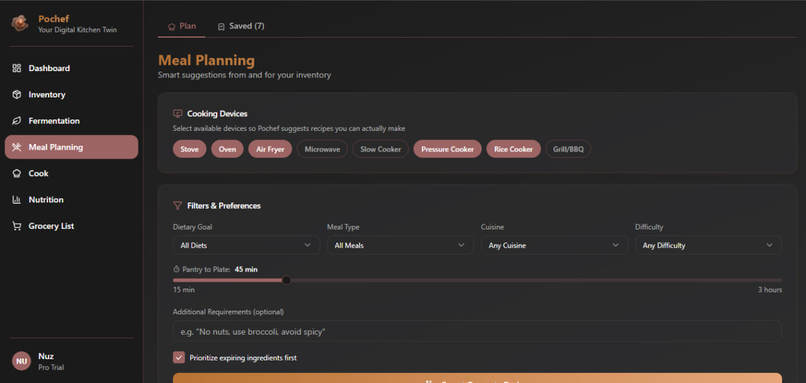Enable the Microwave device chip
The height and width of the screenshot is (383, 806).
click(x=322, y=149)
